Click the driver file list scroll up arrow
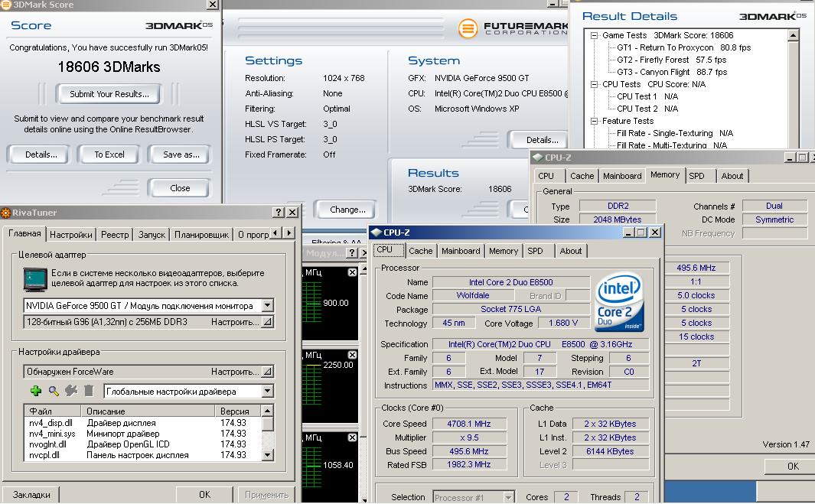Viewport: 815px width, 504px height. (x=267, y=411)
